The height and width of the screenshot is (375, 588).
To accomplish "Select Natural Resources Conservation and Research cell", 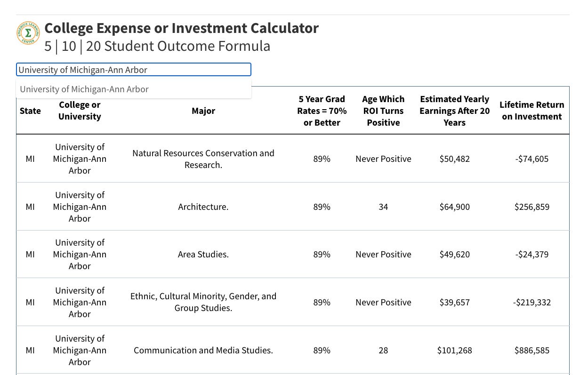I will point(203,159).
